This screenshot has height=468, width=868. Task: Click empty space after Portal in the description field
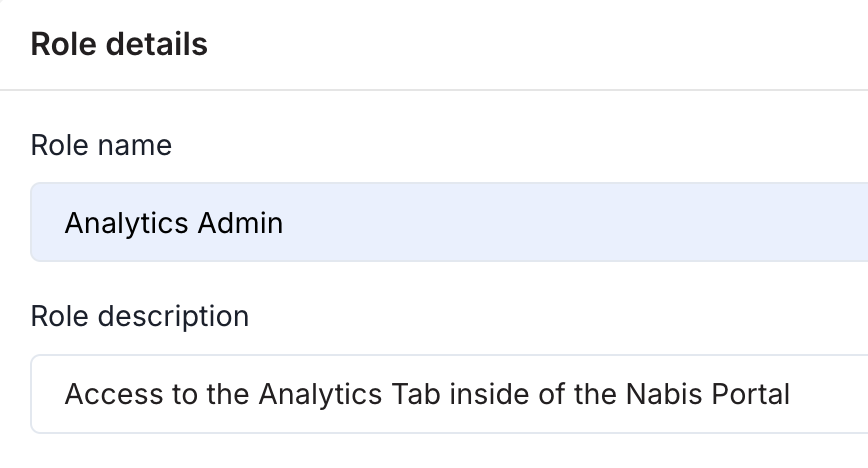coord(829,394)
